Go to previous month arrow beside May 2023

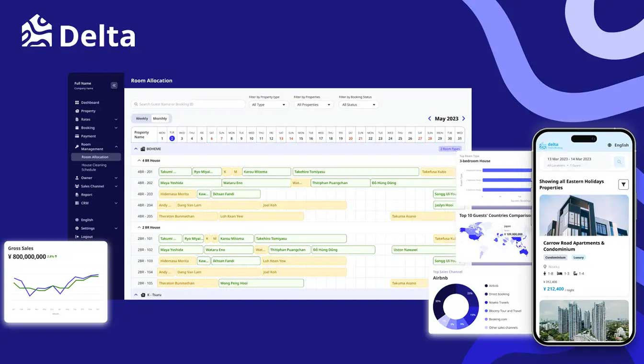[x=429, y=118]
